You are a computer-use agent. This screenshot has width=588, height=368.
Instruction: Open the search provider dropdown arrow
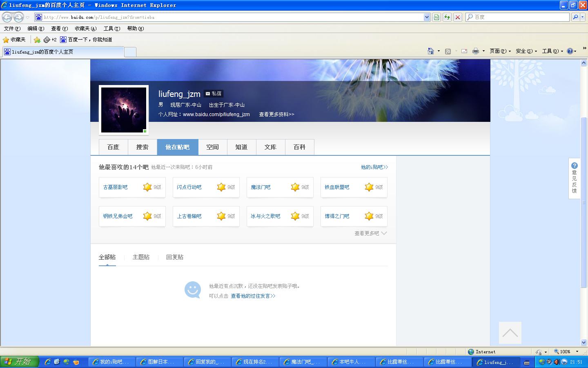tap(583, 17)
